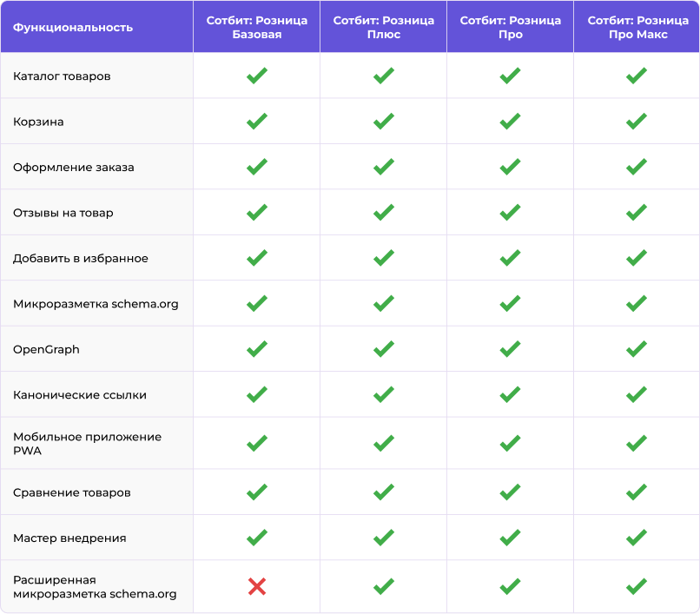The height and width of the screenshot is (614, 700).
Task: Click the Микроразметка schema.org row label
Action: pyautogui.click(x=96, y=304)
